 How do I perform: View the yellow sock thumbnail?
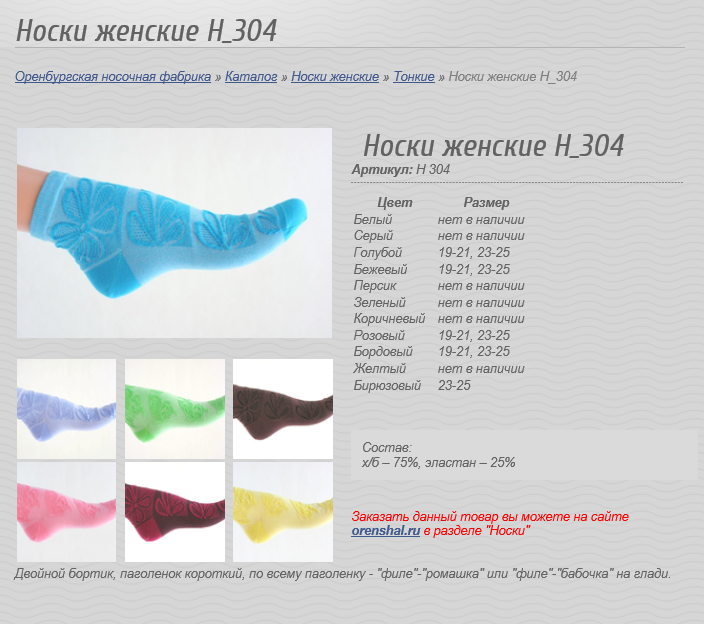point(283,512)
